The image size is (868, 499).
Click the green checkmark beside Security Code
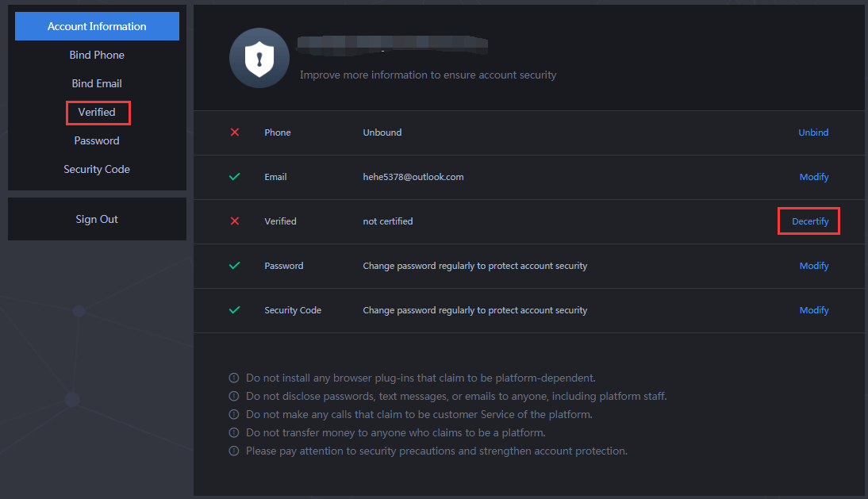pyautogui.click(x=235, y=310)
